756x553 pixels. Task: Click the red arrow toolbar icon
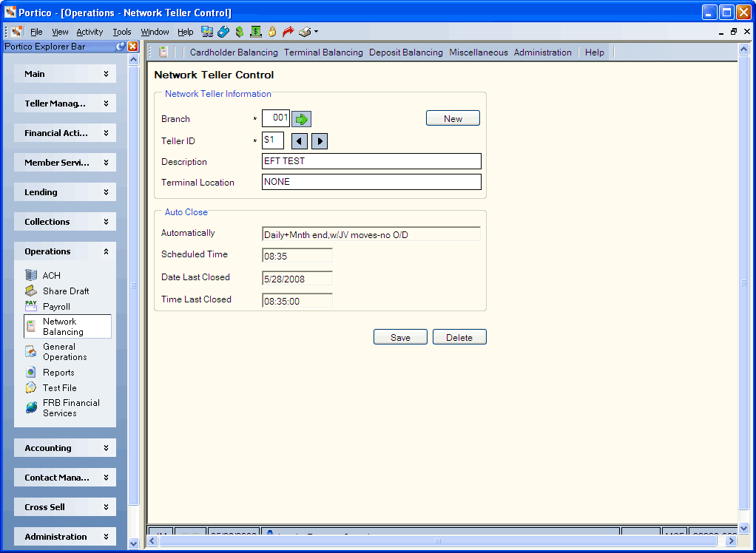tap(288, 32)
